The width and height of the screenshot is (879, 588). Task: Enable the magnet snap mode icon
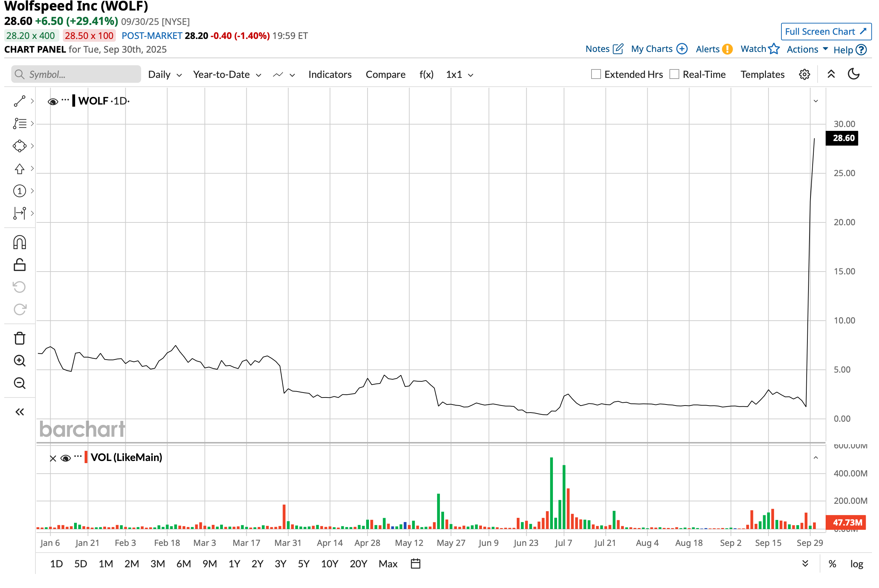click(x=20, y=243)
